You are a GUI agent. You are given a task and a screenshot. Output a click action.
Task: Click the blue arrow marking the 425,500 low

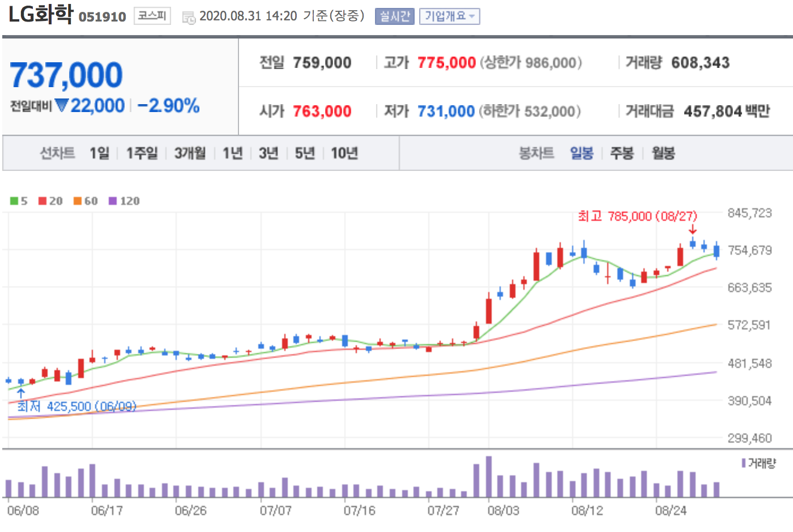coord(21,392)
